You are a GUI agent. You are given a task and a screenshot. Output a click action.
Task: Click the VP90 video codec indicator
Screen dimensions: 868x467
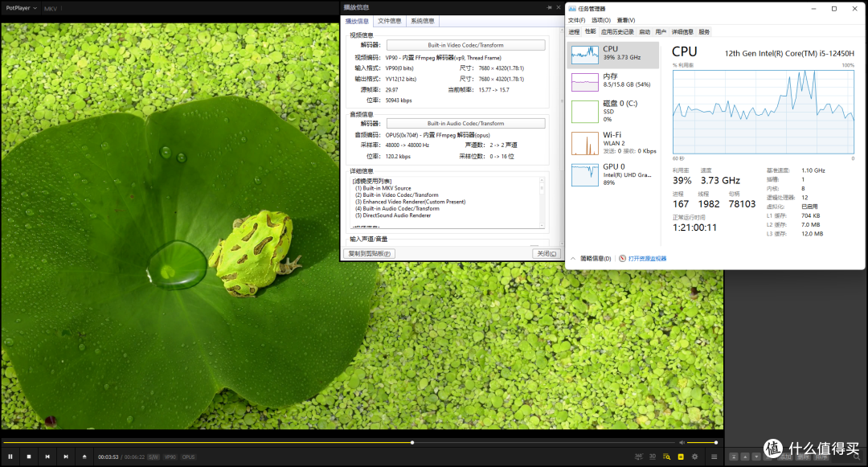point(170,457)
